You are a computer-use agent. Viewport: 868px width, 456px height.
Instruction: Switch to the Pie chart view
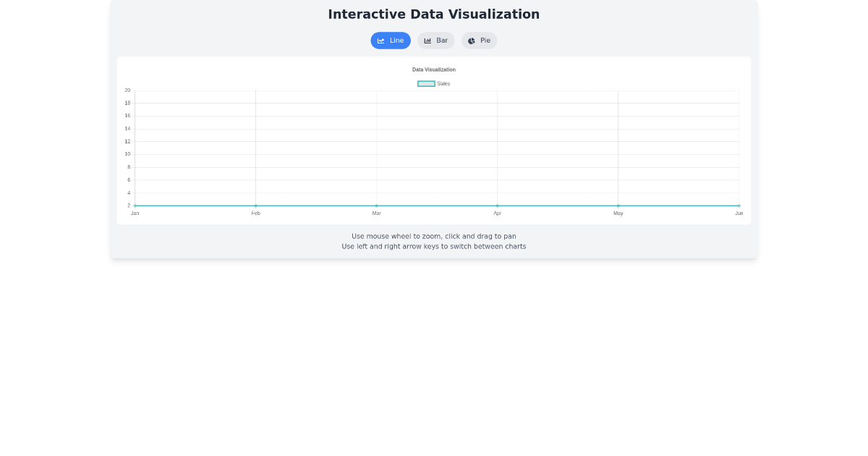click(x=479, y=41)
